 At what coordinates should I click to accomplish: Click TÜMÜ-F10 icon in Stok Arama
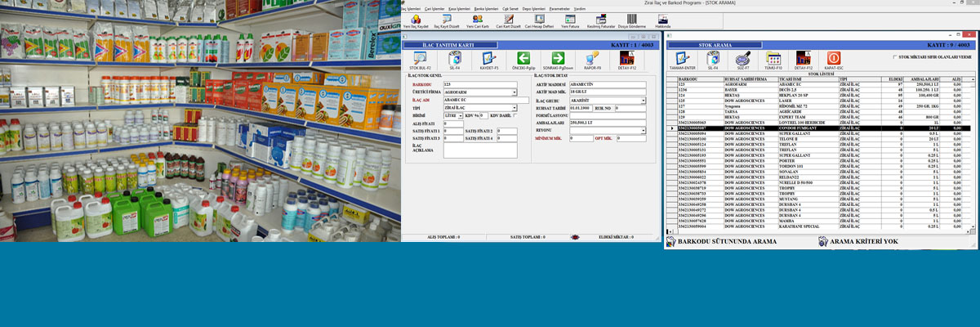pyautogui.click(x=773, y=58)
